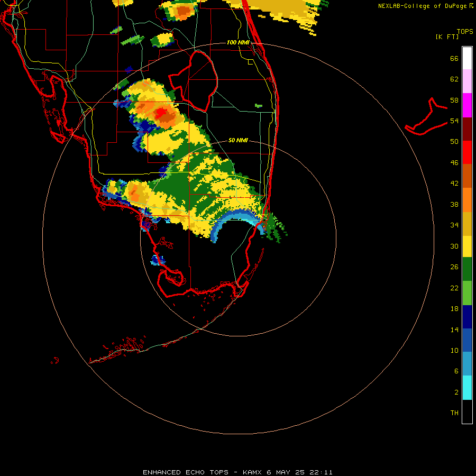Pick the cyan swatch between 6 and 2
The width and height of the screenshot is (476, 476).
click(467, 388)
